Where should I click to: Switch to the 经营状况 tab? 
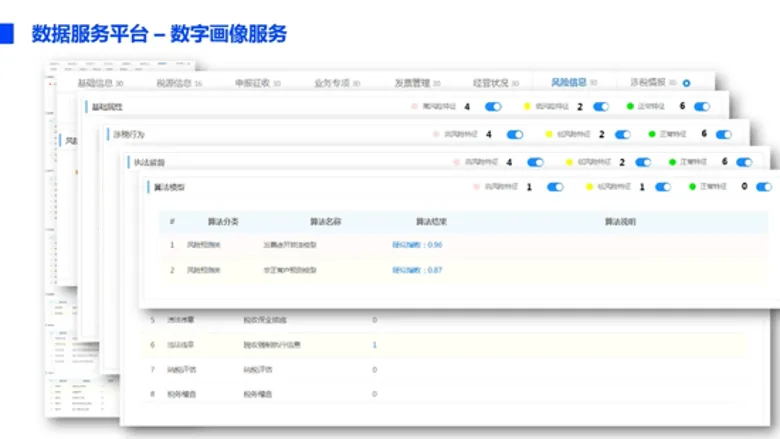(x=495, y=83)
